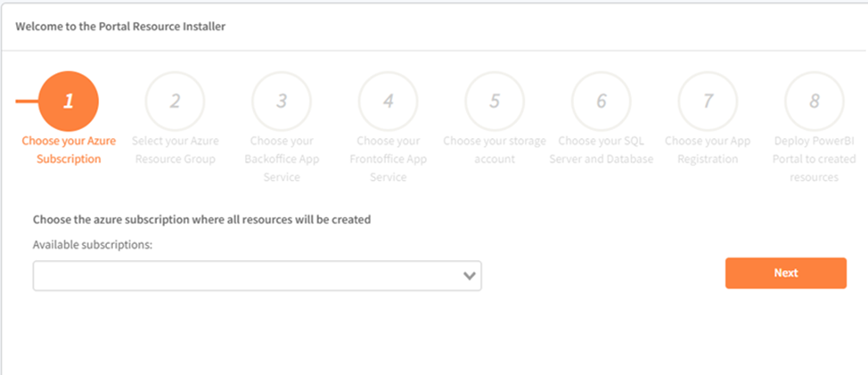Open the Available subscriptions combo box
Viewport: 868px width, 375px height.
tap(248, 276)
